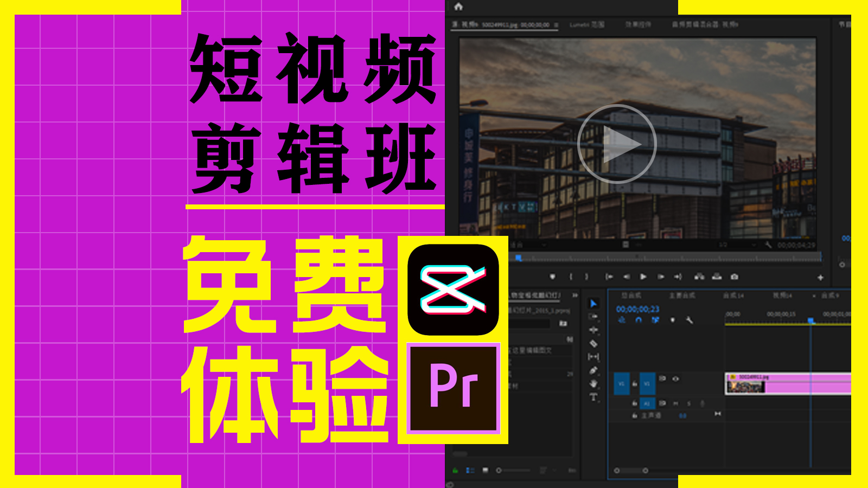Click Mark In bracket button
The height and width of the screenshot is (488, 868).
(x=571, y=277)
